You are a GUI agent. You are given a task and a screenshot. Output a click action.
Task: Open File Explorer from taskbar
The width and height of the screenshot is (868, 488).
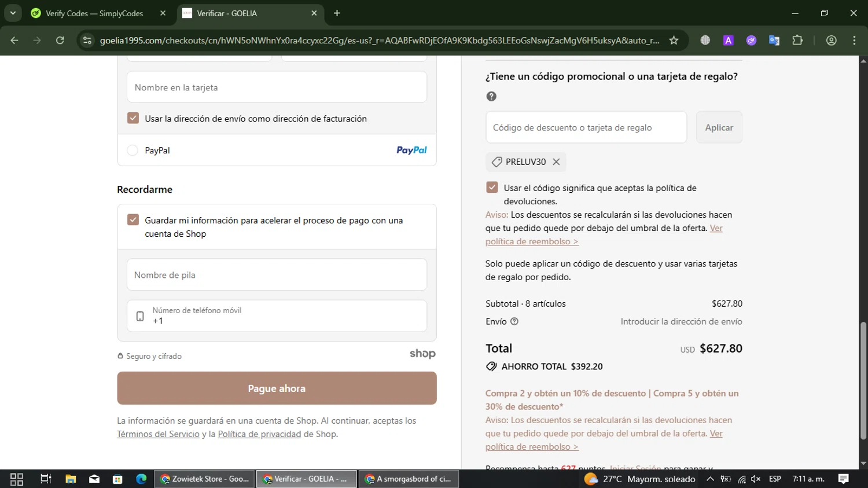pos(71,479)
